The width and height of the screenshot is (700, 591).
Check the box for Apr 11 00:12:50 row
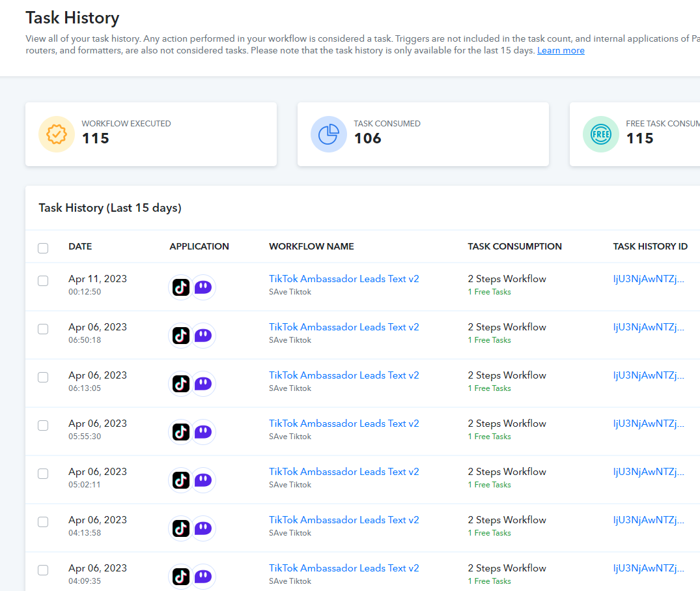tap(43, 281)
